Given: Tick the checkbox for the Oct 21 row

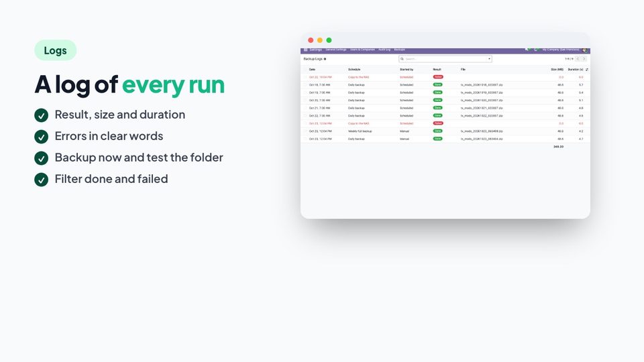Looking at the screenshot, I should (x=306, y=108).
